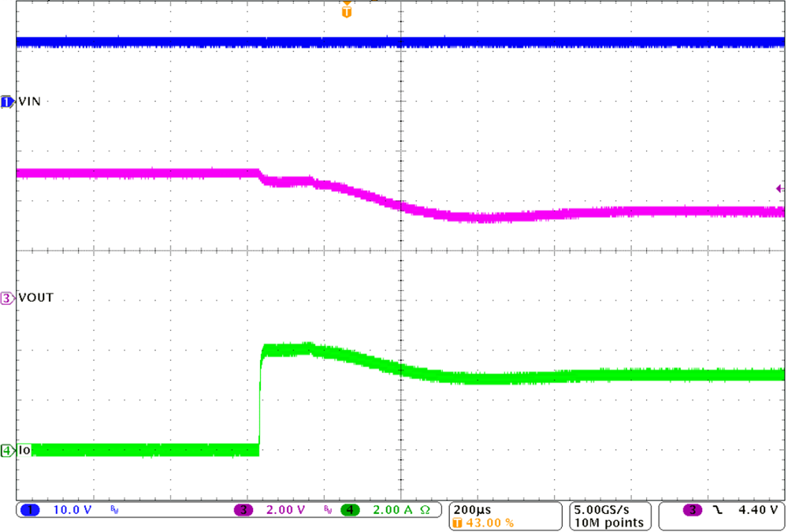Click the Io channel 4 position marker

[x=6, y=449]
